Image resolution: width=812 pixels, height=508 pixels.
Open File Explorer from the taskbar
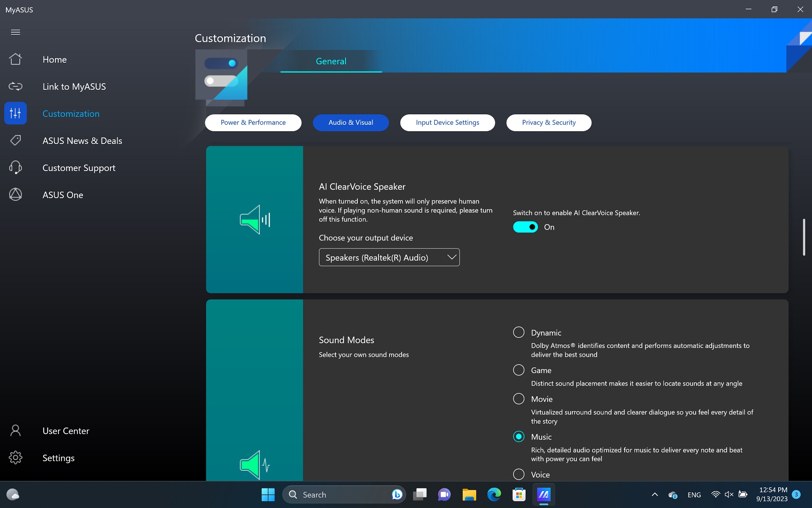pyautogui.click(x=469, y=494)
